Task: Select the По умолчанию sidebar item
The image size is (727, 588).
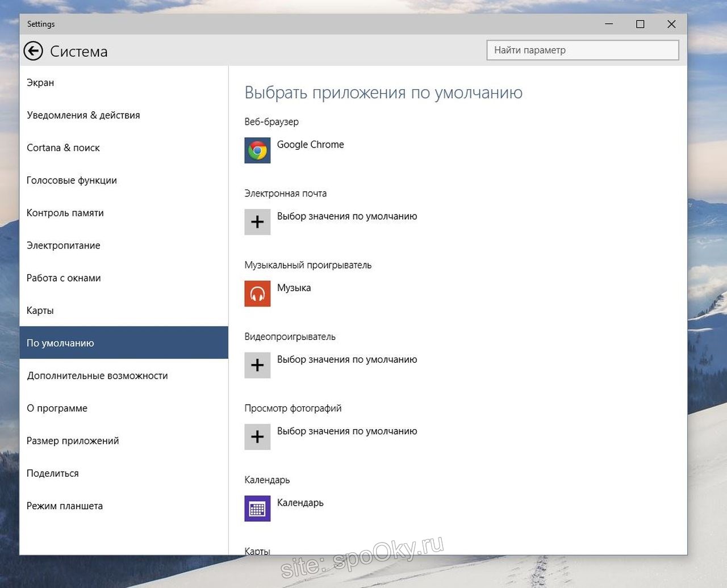Action: coord(60,343)
